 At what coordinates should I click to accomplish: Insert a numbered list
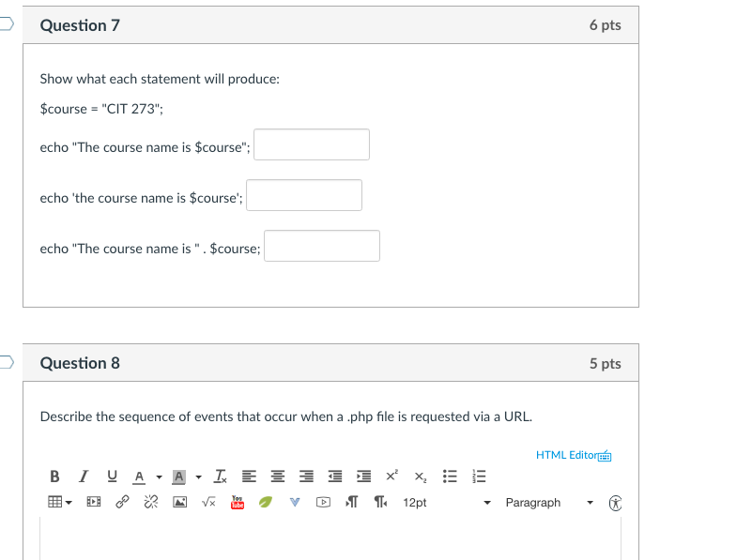point(479,477)
